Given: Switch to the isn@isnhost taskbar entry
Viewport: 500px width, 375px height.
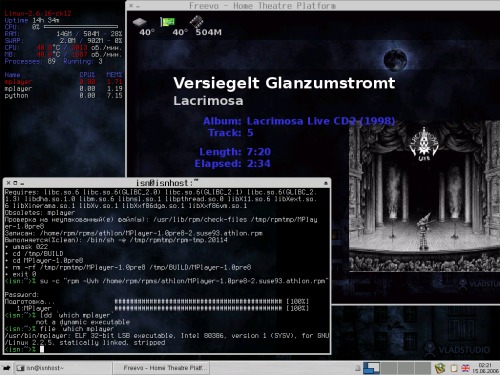Looking at the screenshot, I should coord(63,368).
